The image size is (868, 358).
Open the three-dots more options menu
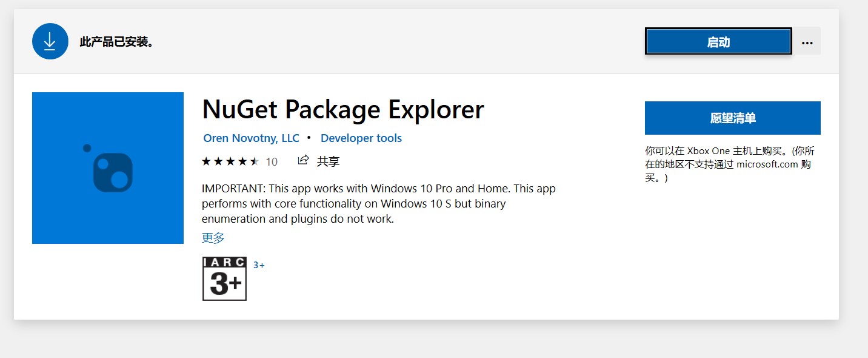coord(807,42)
